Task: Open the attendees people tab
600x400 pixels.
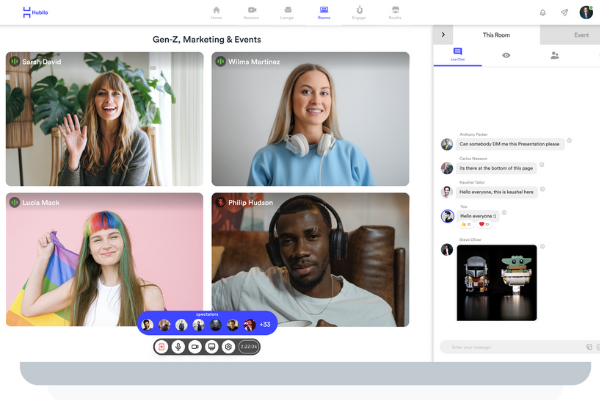Action: (554, 56)
